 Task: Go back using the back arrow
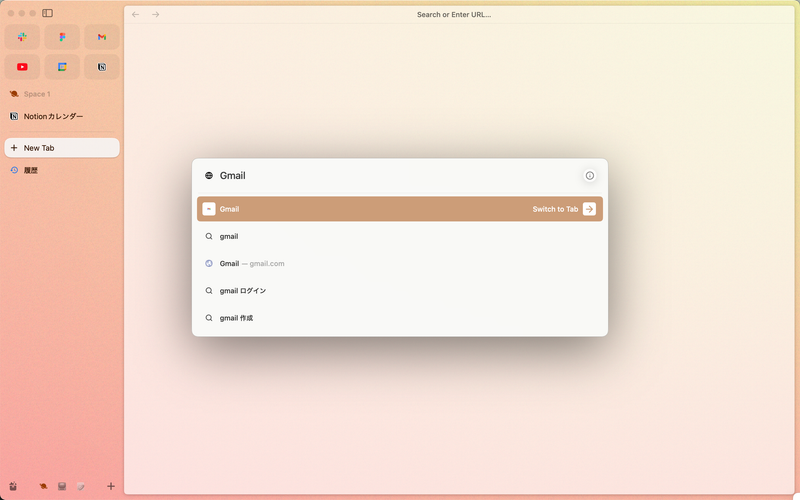click(x=136, y=14)
